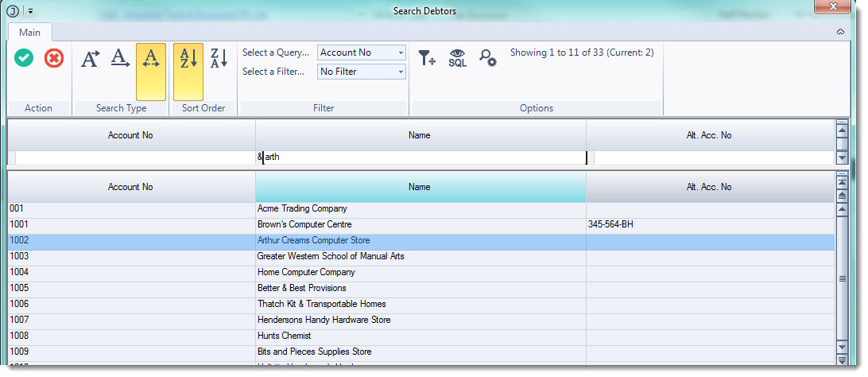Image resolution: width=868 pixels, height=377 pixels.
Task: Click the results vertical scrollbar thumb grip
Action: click(842, 278)
